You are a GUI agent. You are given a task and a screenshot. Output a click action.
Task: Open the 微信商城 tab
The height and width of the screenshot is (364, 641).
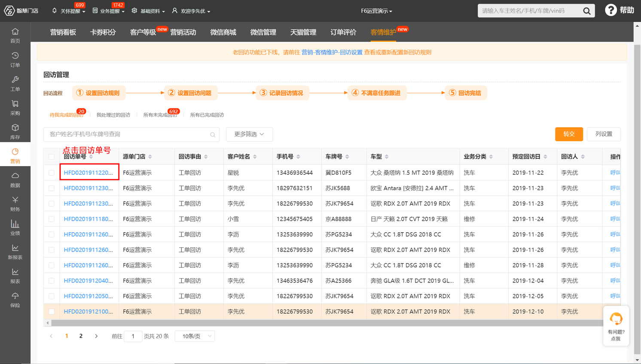click(223, 32)
